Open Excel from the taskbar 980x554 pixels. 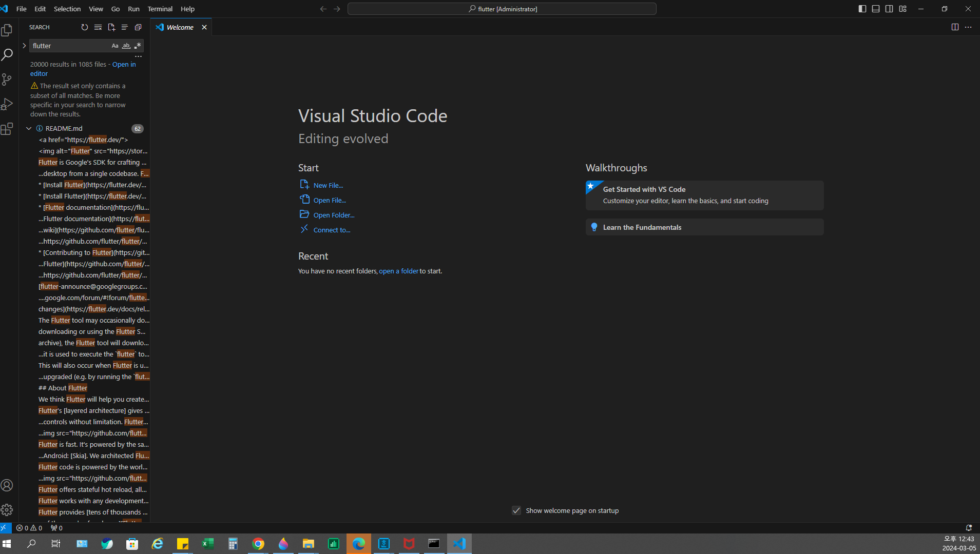208,544
